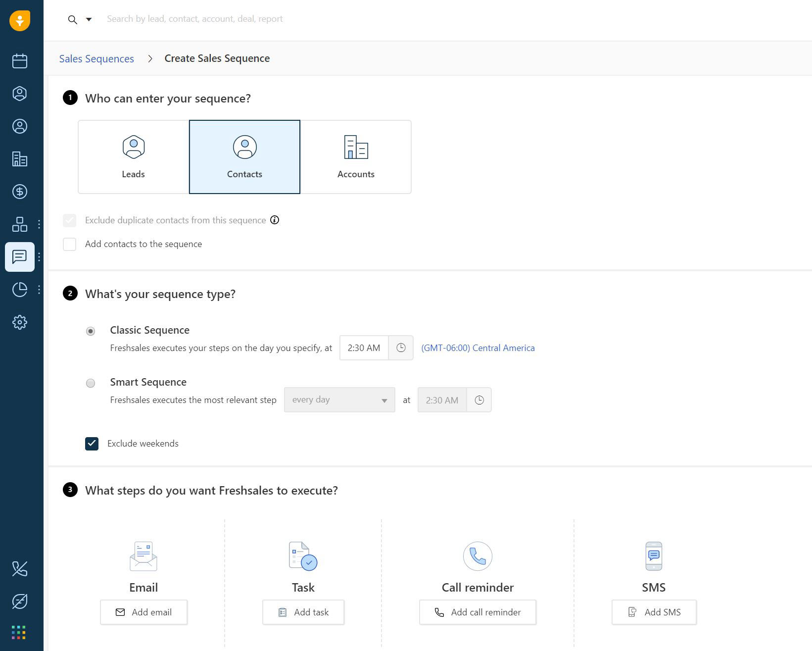Open the Freshworks app switcher grid
This screenshot has width=812, height=651.
click(x=19, y=632)
